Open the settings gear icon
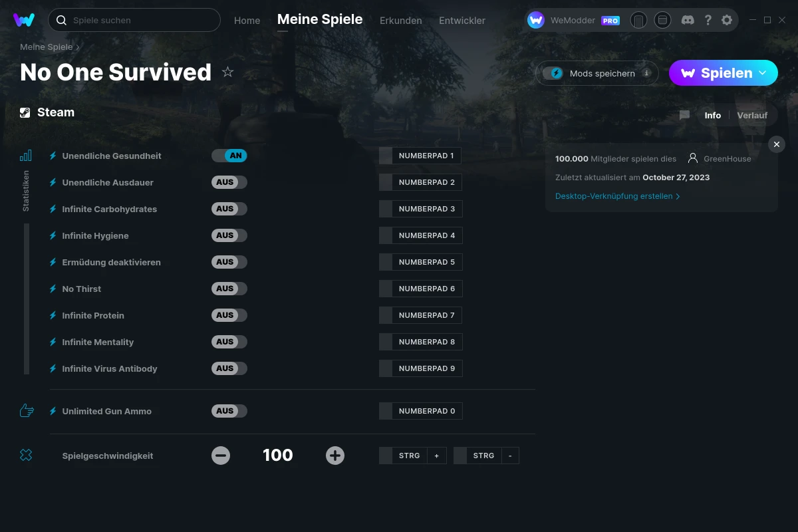Screen dimensions: 798x532 727,20
